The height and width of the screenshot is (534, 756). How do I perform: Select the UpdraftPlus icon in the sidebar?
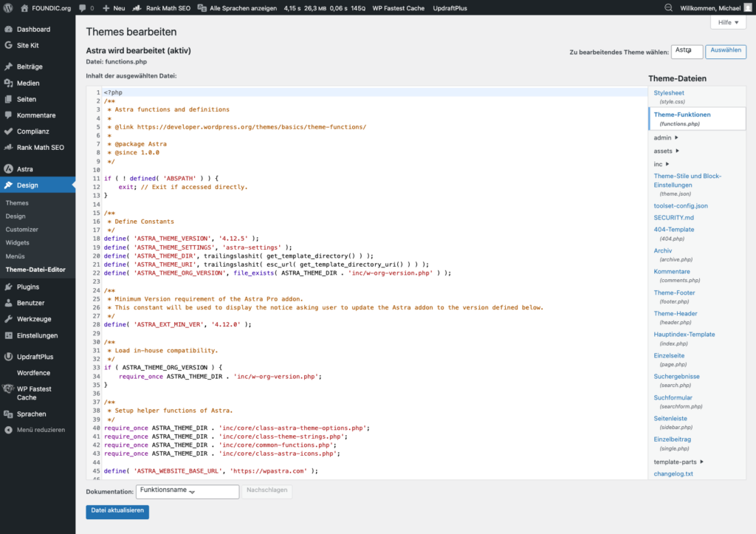[x=10, y=356]
